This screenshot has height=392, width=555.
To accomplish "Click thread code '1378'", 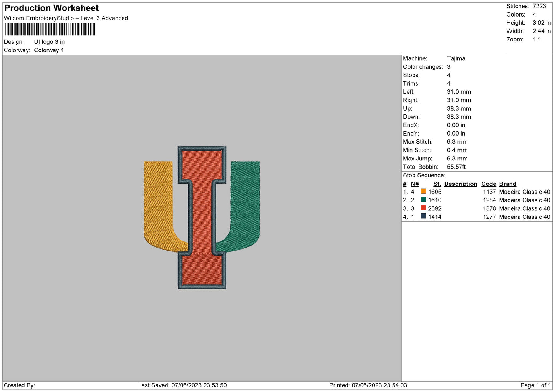I will click(x=489, y=209).
